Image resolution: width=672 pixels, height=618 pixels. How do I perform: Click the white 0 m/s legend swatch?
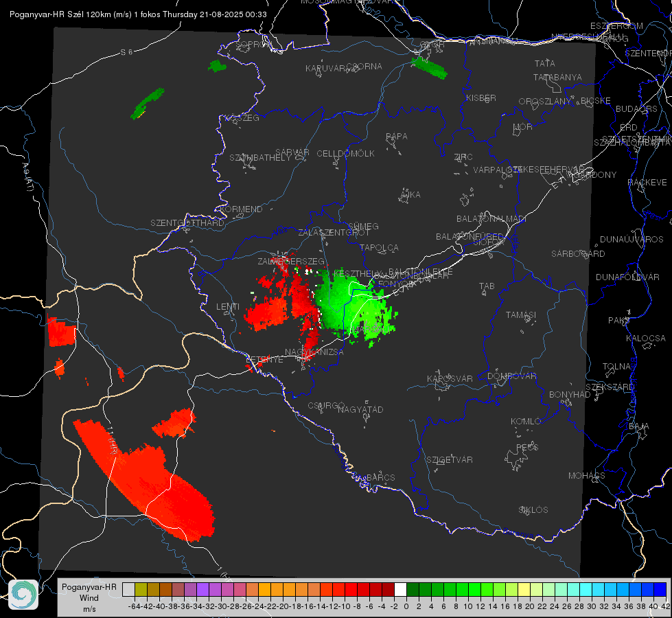pyautogui.click(x=400, y=589)
